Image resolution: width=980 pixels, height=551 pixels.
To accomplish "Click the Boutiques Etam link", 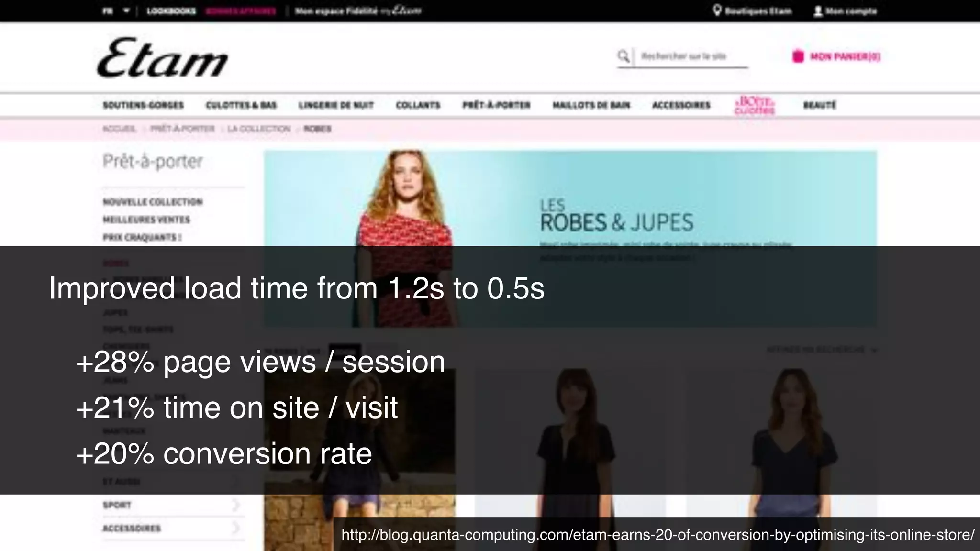I will click(x=758, y=11).
